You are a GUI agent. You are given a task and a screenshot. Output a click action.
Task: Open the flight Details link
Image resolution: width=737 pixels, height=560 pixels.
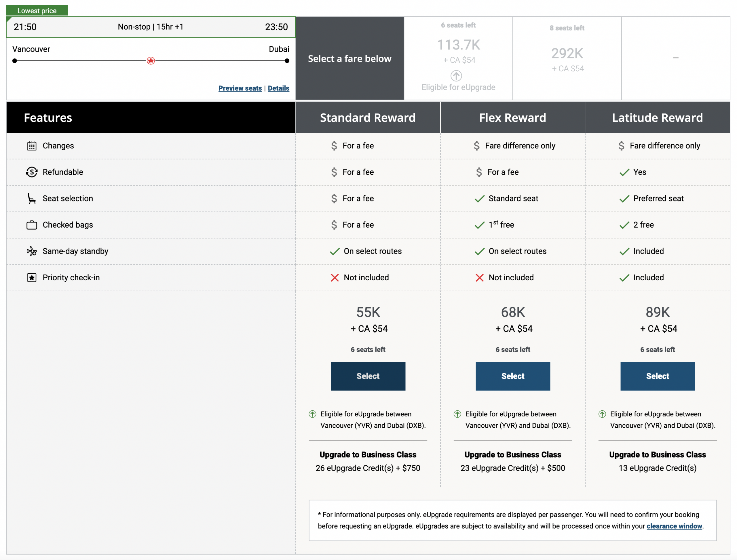pos(278,88)
